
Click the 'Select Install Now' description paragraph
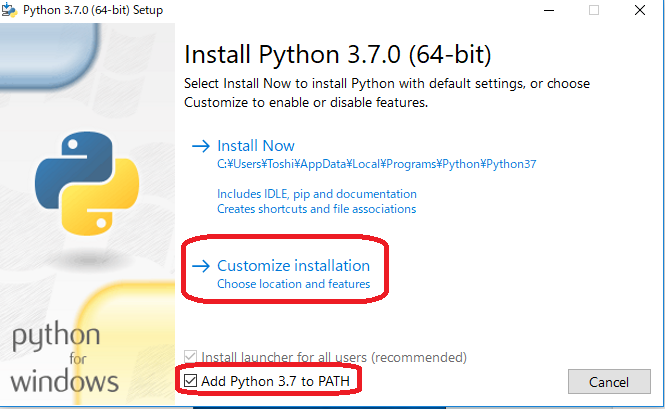click(387, 93)
